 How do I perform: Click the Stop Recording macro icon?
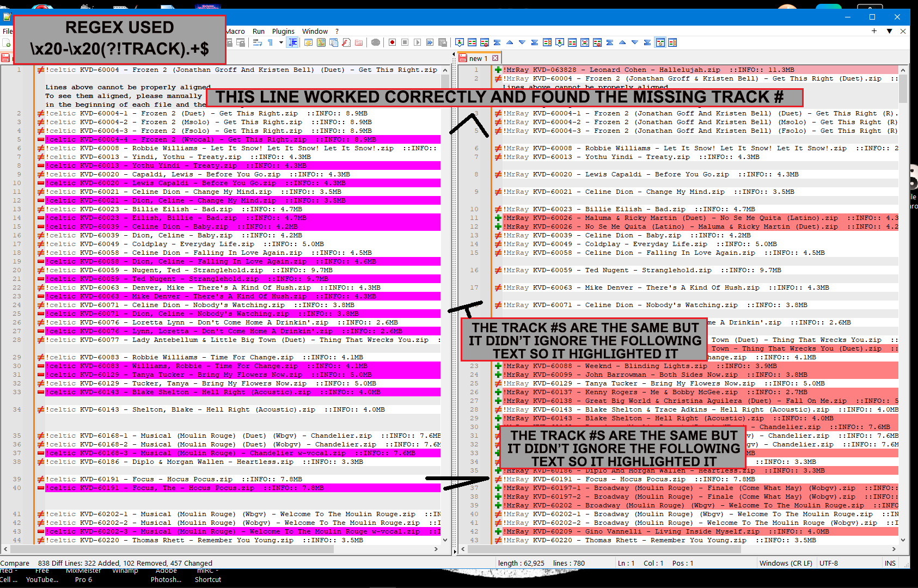click(405, 42)
